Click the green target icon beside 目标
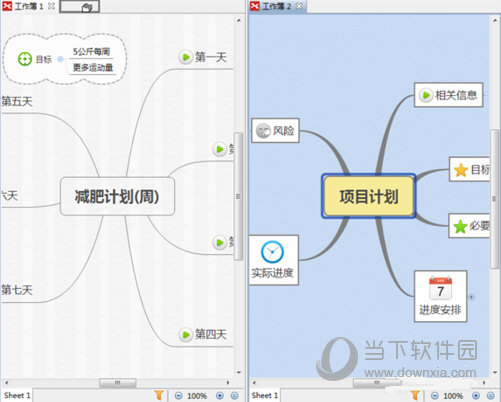 25,59
